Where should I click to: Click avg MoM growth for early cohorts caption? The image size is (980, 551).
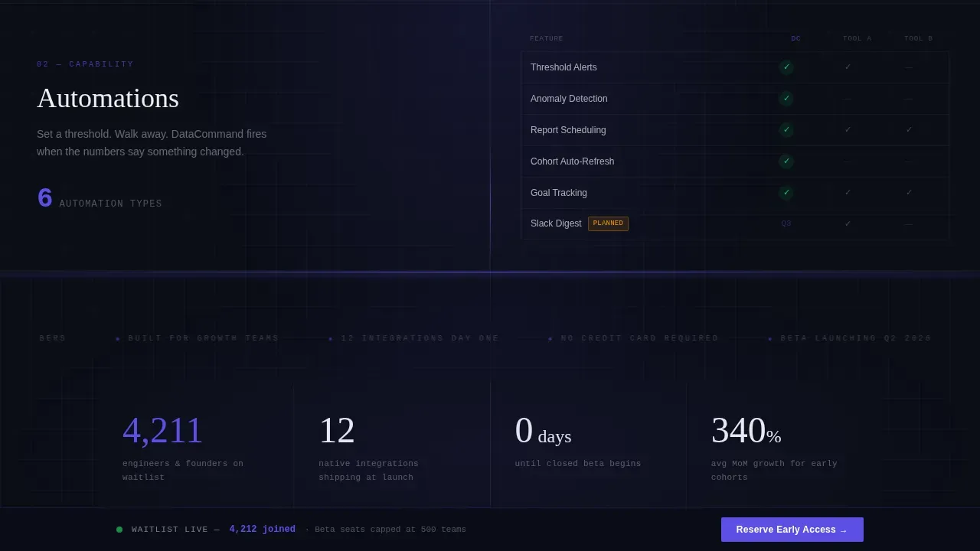coord(774,471)
